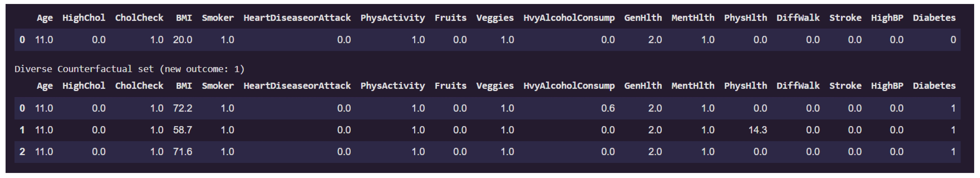The height and width of the screenshot is (178, 980).
Task: Click the PhysHlth value 14.3
Action: click(758, 130)
